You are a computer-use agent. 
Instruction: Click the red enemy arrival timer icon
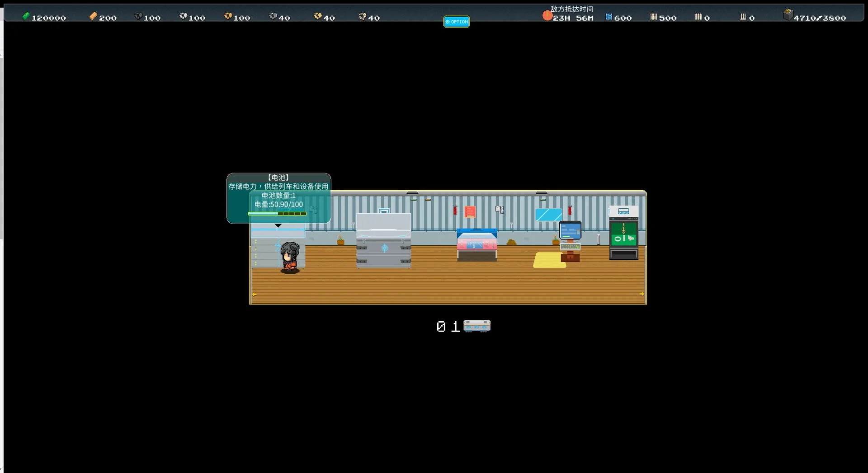coord(547,16)
